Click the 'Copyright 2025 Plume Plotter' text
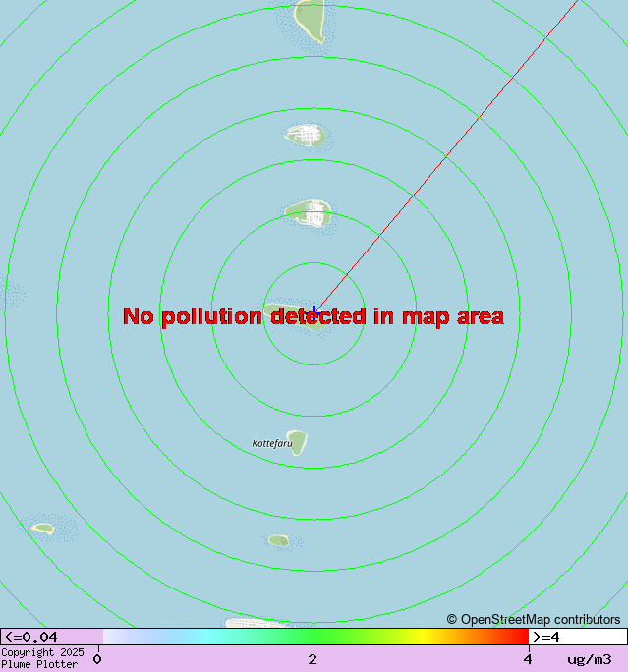The image size is (628, 672). 42,658
